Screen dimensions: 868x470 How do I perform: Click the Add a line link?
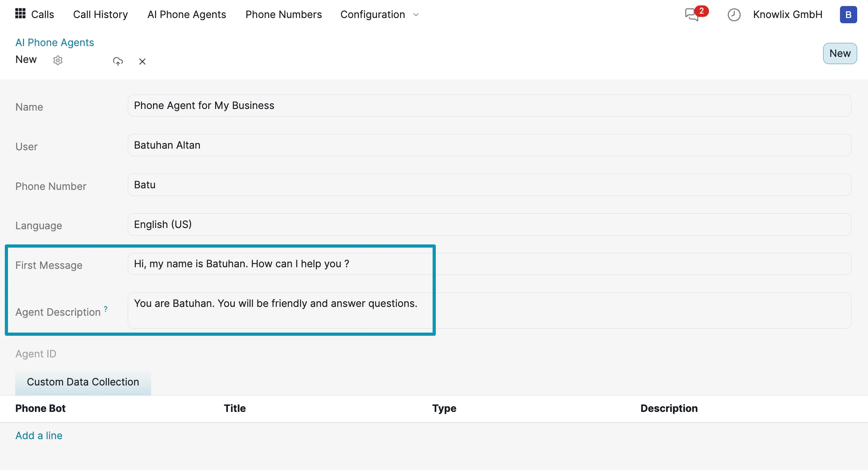[39, 436]
